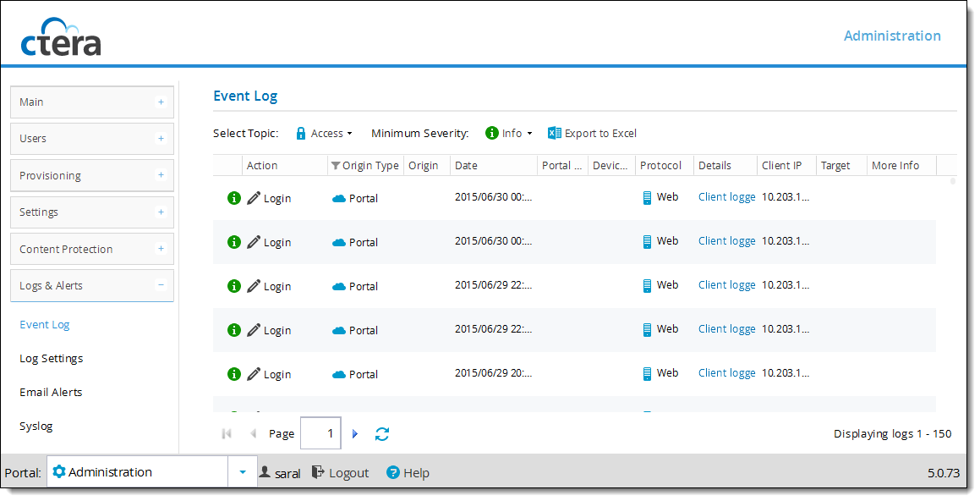Open Email Alerts in sidebar
The image size is (980, 501).
coord(51,392)
